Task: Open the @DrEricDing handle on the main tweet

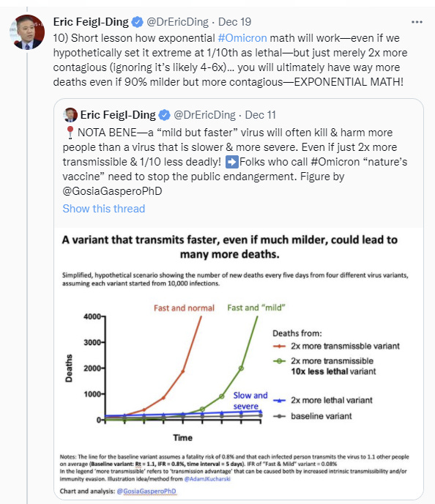Action: point(177,22)
